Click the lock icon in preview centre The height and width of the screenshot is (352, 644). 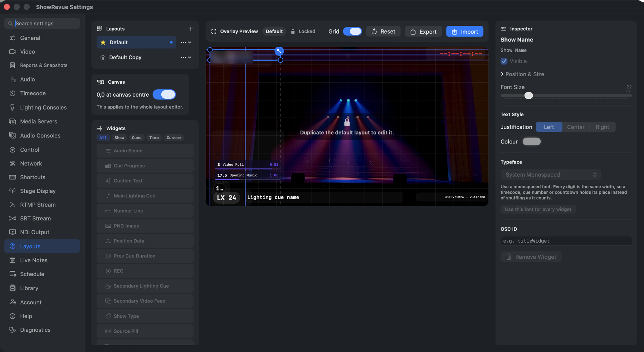[347, 122]
